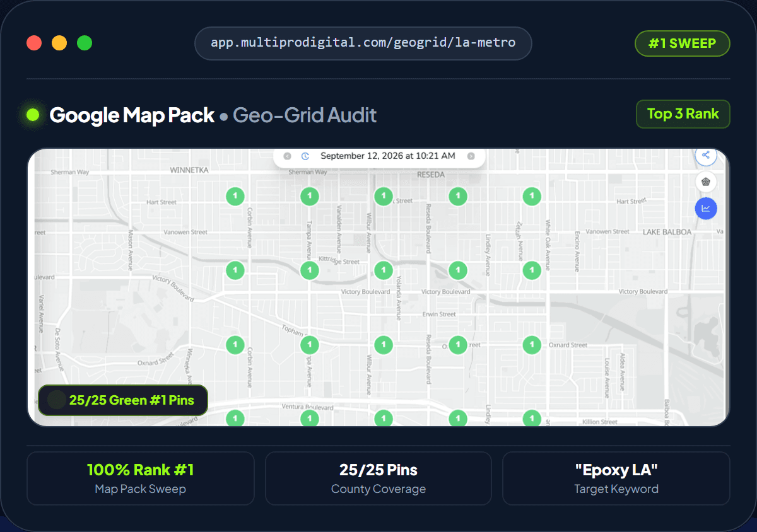Screen dimensions: 757x532
Task: Select Oxnard-row pin left of Corbin Avenue
Action: (x=235, y=344)
